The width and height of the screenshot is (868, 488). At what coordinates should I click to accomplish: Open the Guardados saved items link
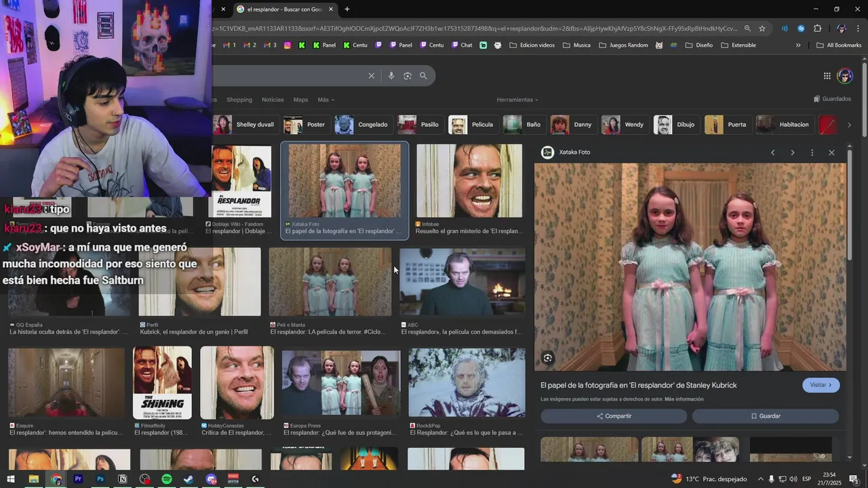(833, 99)
